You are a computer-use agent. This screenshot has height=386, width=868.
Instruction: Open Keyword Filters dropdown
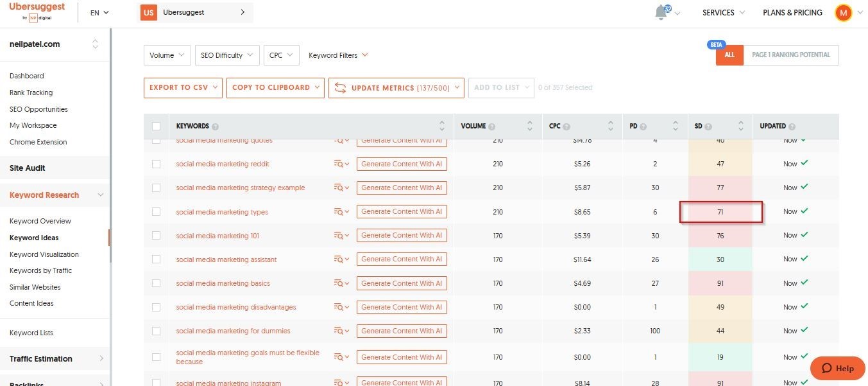pos(338,55)
